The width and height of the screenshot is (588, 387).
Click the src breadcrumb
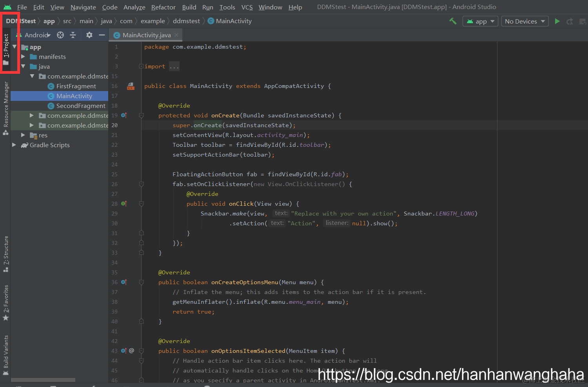click(67, 21)
